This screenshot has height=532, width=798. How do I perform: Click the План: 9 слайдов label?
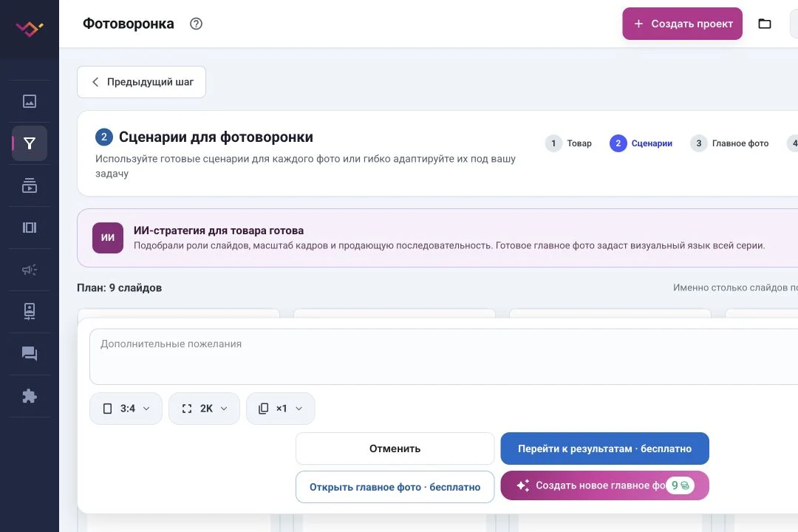(120, 287)
